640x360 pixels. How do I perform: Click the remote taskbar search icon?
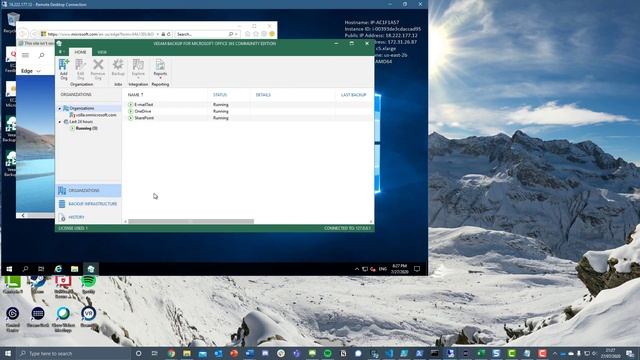pyautogui.click(x=25, y=269)
